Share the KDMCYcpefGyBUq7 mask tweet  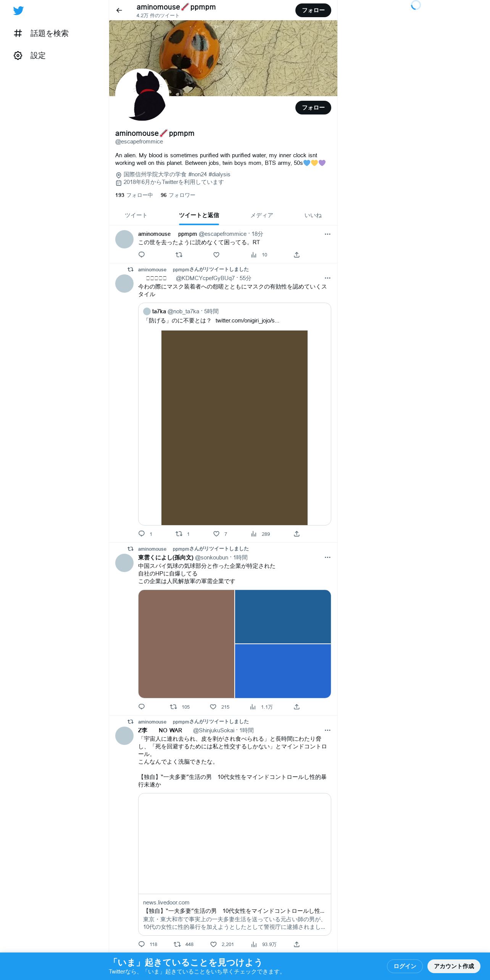tap(297, 534)
